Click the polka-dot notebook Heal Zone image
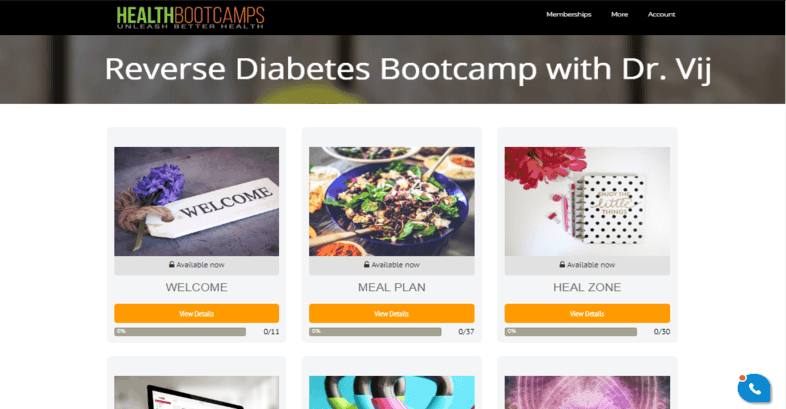 587,201
